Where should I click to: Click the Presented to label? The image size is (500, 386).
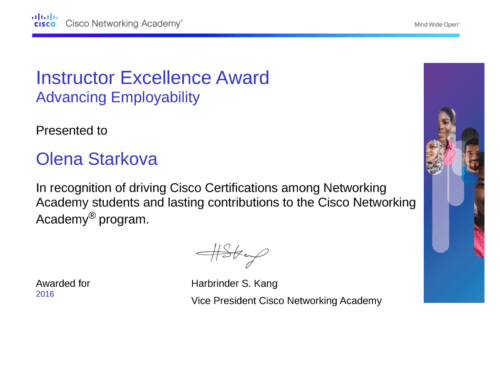tap(72, 130)
